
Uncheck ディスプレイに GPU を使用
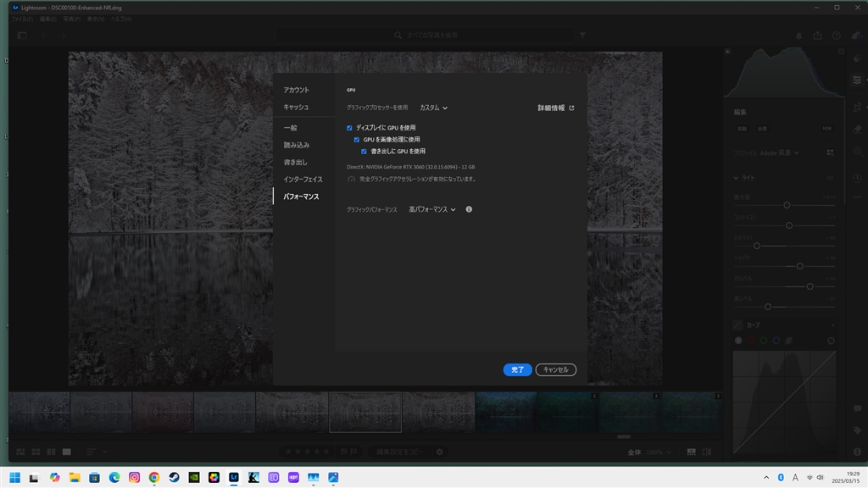(349, 128)
